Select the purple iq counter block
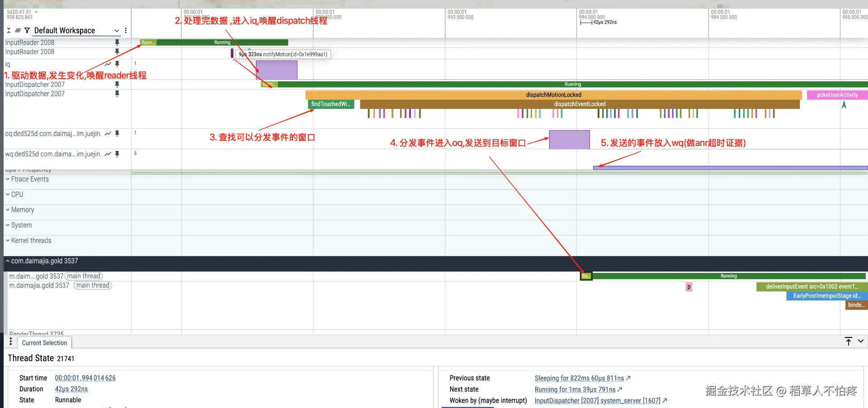This screenshot has width=868, height=408. pyautogui.click(x=277, y=70)
